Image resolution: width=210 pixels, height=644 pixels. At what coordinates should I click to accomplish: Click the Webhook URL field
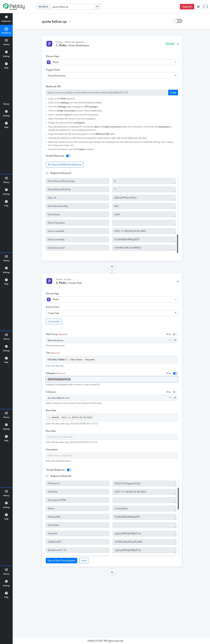pyautogui.click(x=107, y=93)
